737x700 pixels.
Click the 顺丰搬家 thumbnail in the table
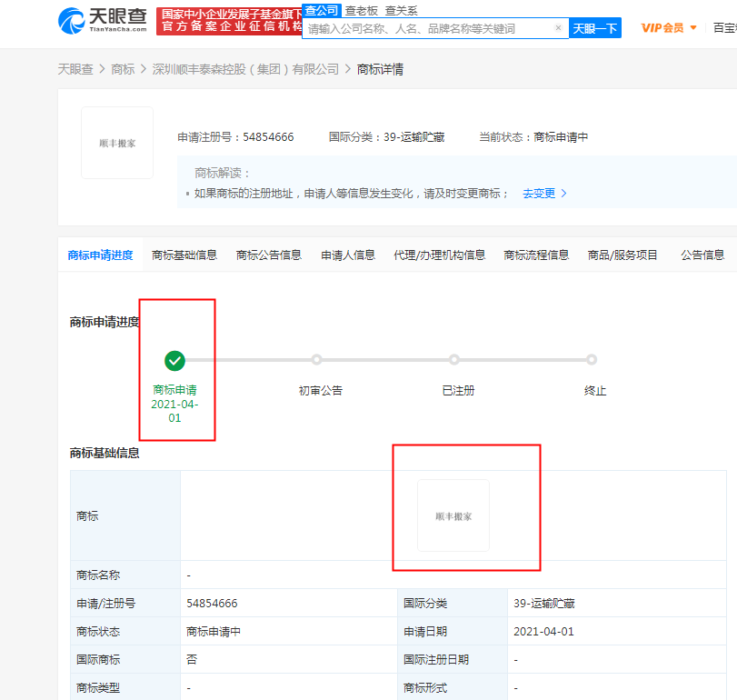click(x=453, y=515)
